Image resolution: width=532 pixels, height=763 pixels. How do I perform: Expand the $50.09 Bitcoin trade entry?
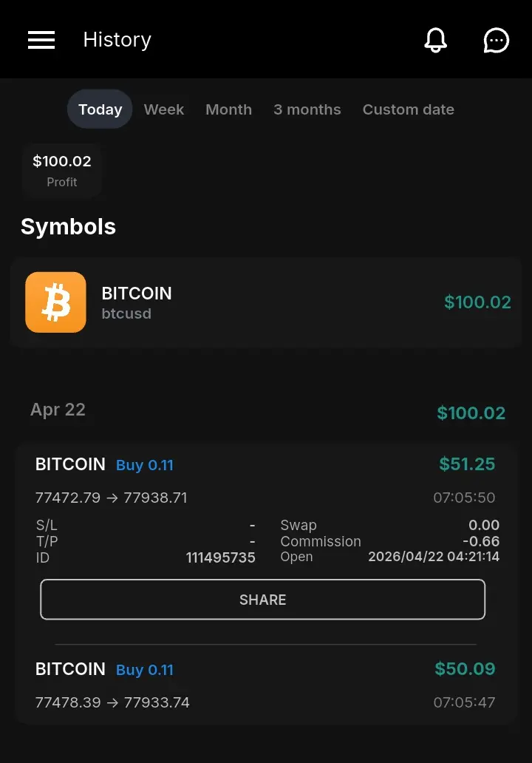pos(265,685)
